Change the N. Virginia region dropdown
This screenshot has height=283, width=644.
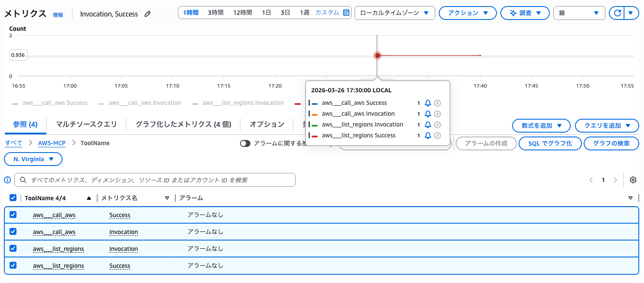[x=33, y=159]
